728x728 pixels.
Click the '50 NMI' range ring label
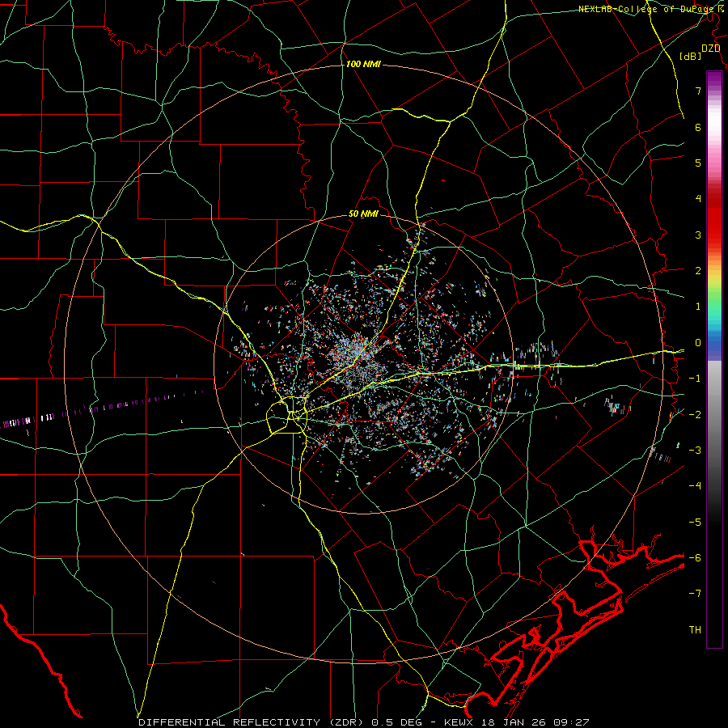click(x=363, y=214)
